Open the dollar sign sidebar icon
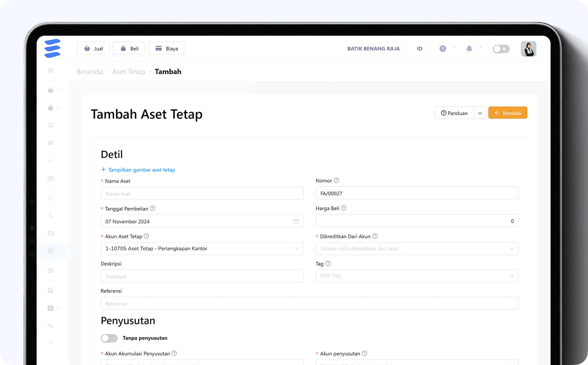Viewport: 588px width, 365px height. tap(51, 215)
